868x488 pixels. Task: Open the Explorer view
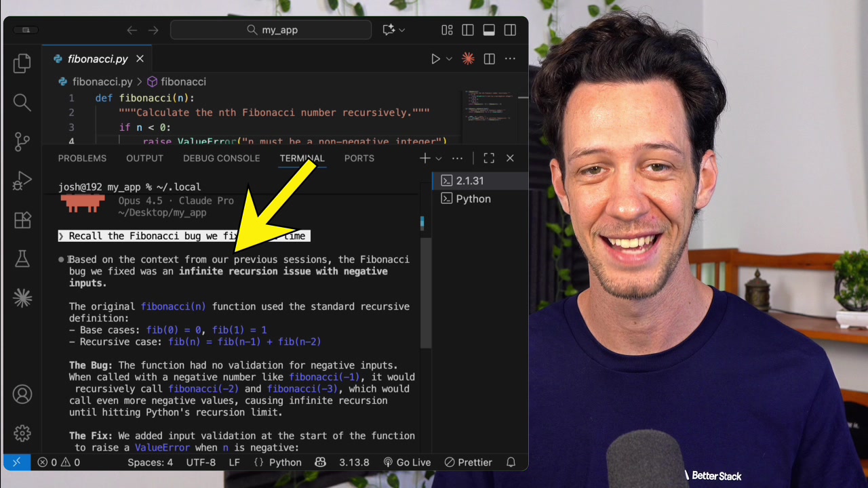pos(22,62)
